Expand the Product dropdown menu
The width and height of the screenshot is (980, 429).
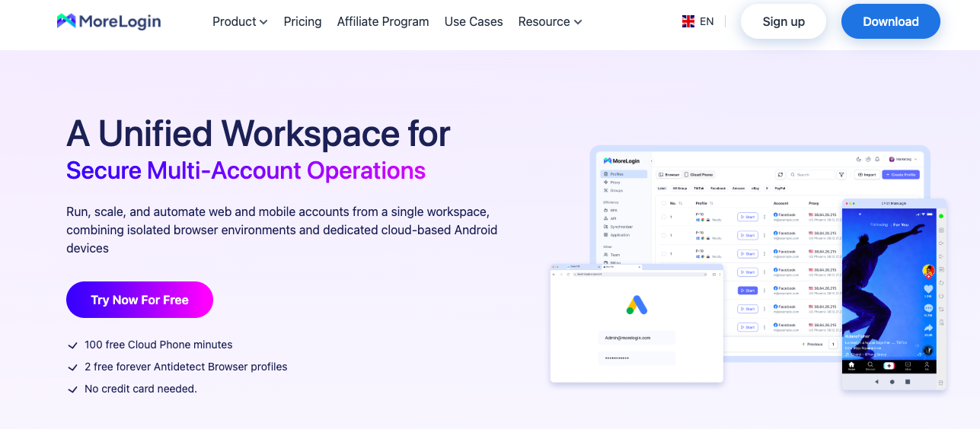240,21
